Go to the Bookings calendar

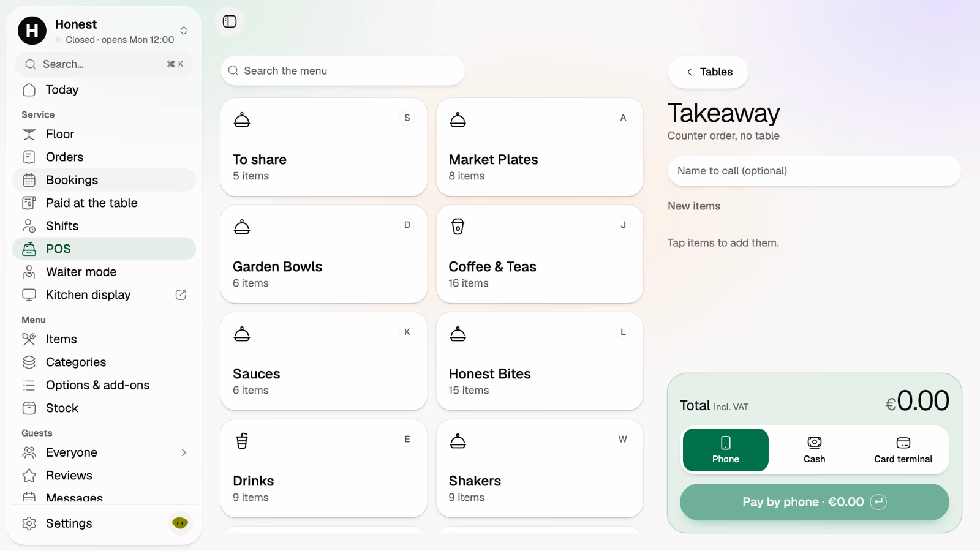pos(104,180)
